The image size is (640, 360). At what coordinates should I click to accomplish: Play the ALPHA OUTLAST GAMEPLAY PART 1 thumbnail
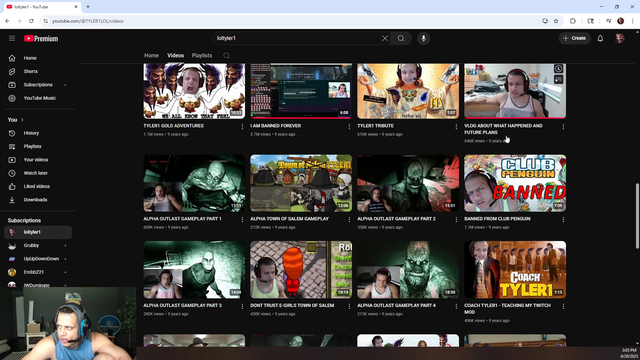coord(194,183)
